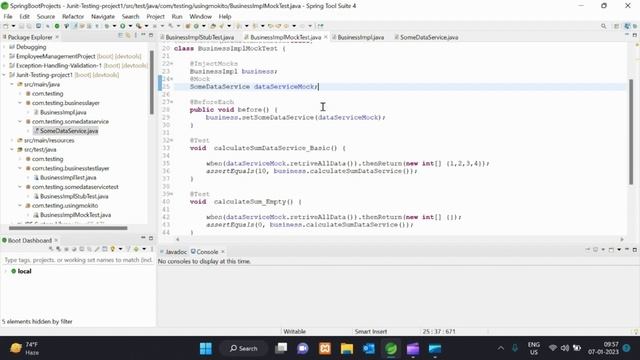Image resolution: width=640 pixels, height=360 pixels.
Task: Open the Window menu
Action: pos(200,16)
